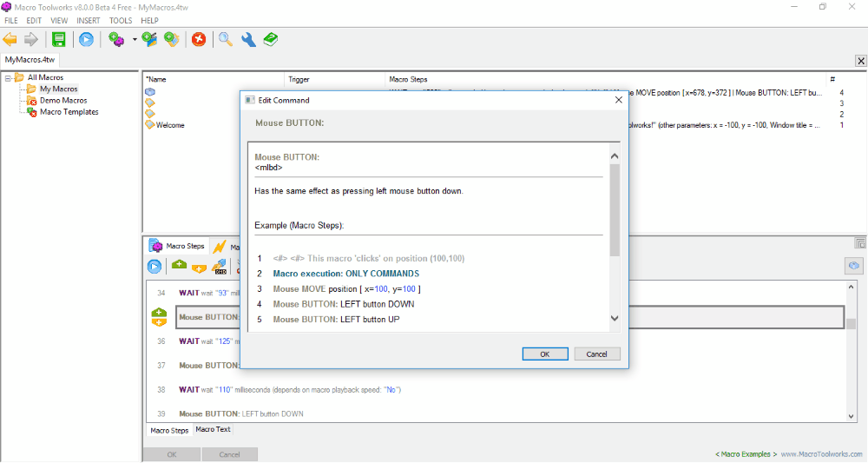Select the Macro Templates folder

point(69,112)
